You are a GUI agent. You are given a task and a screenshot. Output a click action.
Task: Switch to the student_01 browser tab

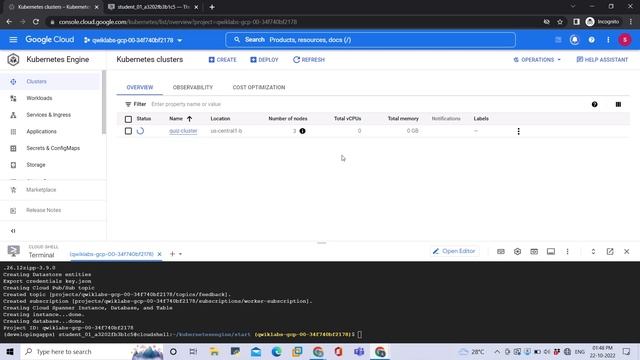pos(153,7)
